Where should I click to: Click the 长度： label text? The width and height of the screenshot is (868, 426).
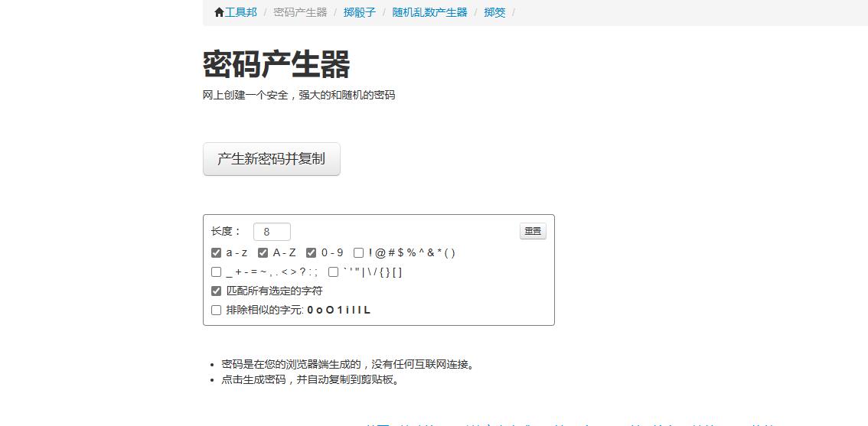(227, 231)
